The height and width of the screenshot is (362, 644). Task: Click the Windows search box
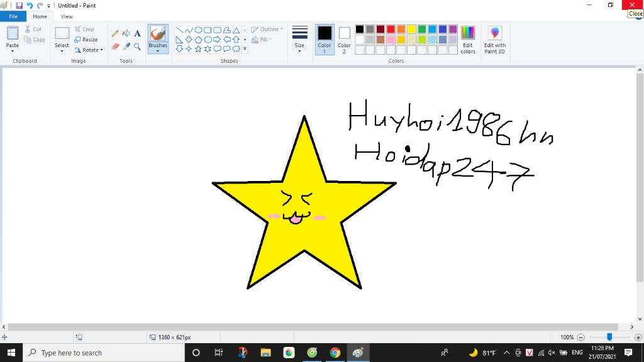tap(104, 353)
